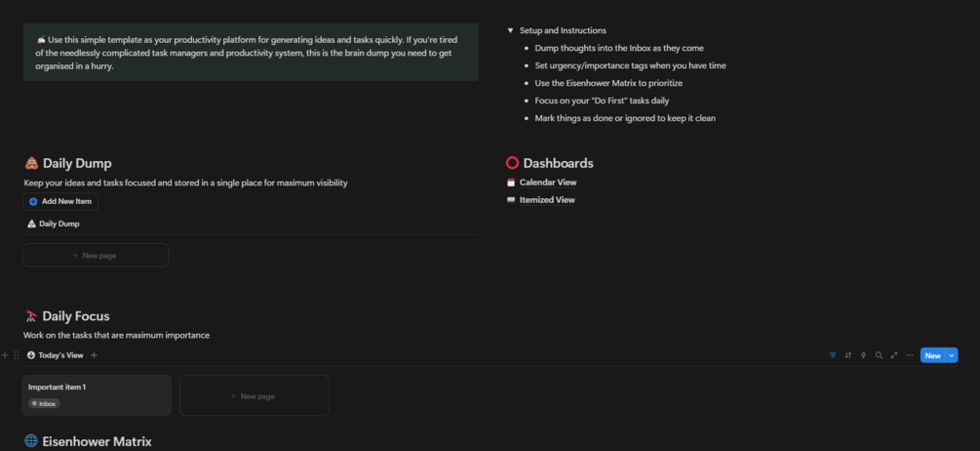Open the dropdown arrow beside New button

tap(952, 355)
